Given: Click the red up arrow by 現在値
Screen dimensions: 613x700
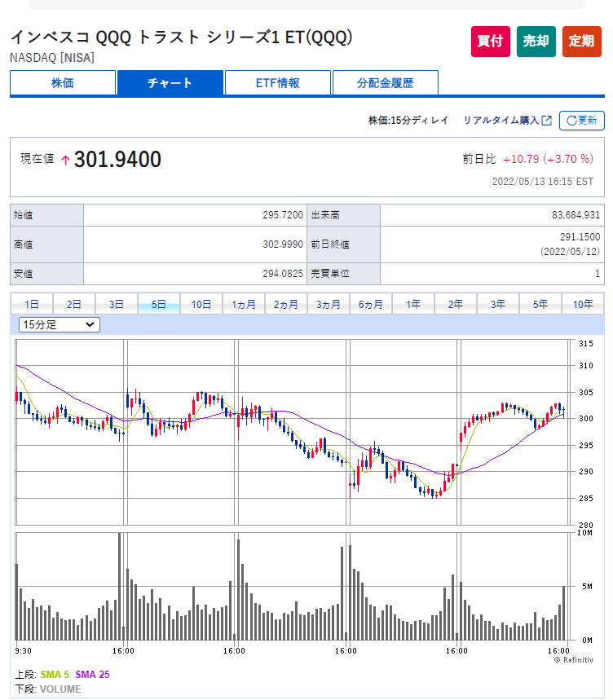Looking at the screenshot, I should click(x=65, y=160).
